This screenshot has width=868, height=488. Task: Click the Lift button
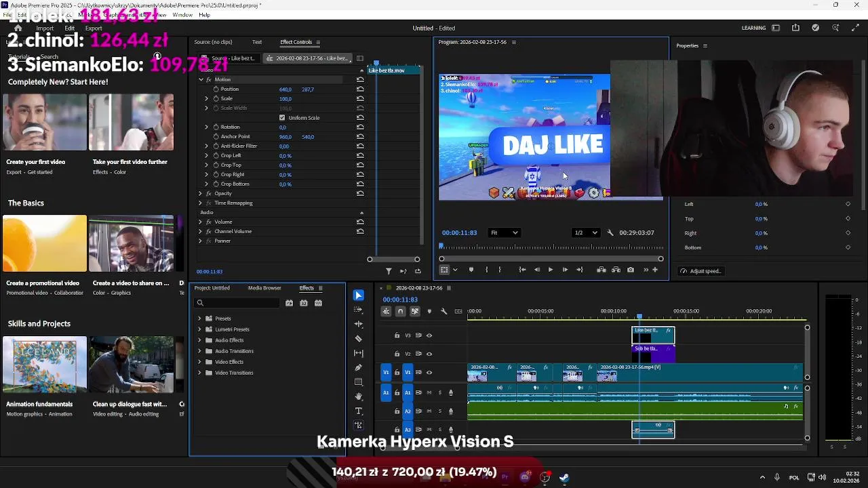pos(601,270)
